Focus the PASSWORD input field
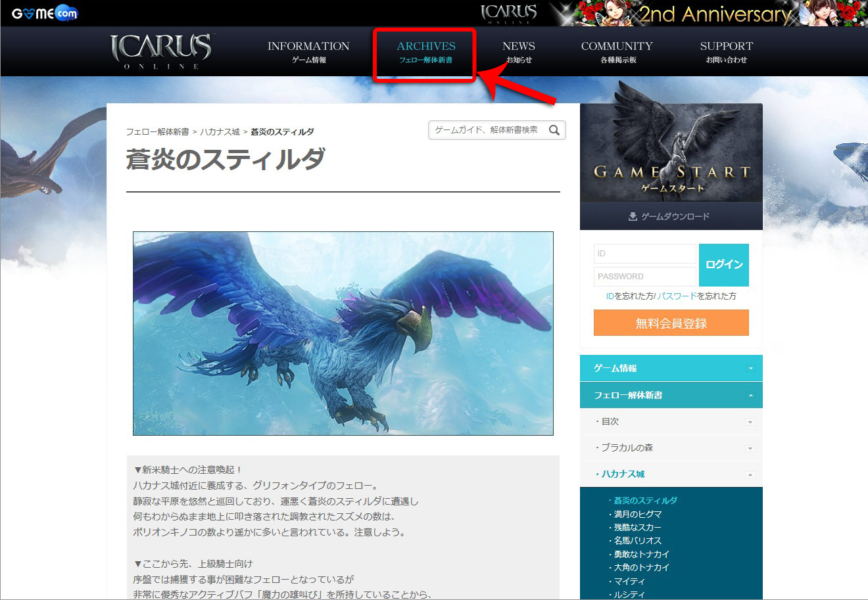The height and width of the screenshot is (600, 868). click(644, 277)
